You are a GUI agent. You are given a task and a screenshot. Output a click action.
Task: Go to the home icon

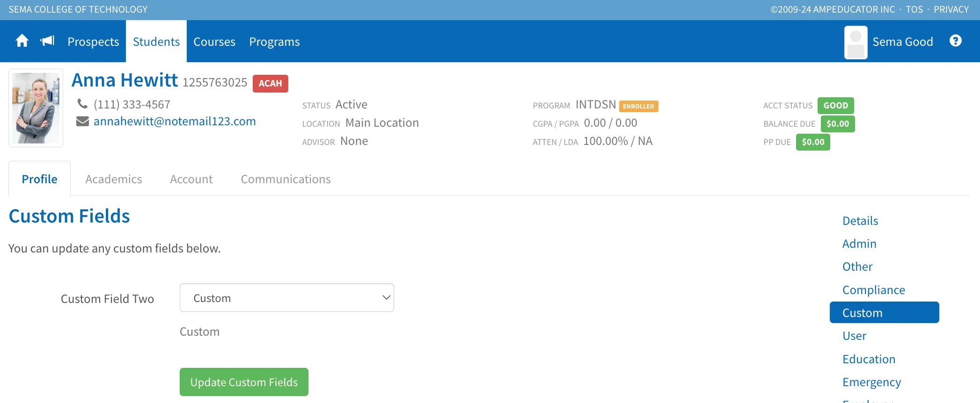(22, 41)
